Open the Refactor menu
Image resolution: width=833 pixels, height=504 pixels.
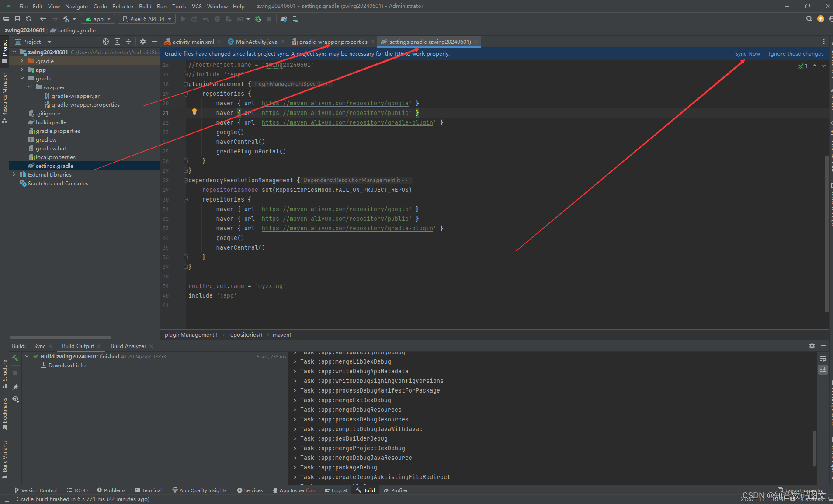pyautogui.click(x=123, y=6)
